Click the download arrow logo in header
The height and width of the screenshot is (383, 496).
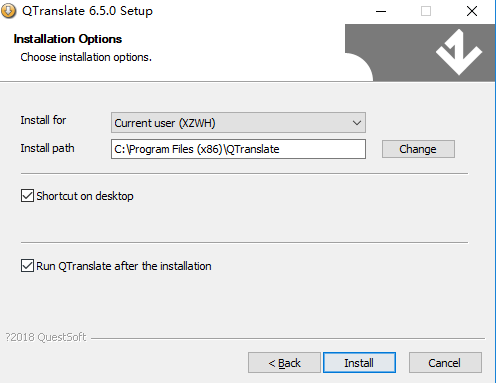459,52
